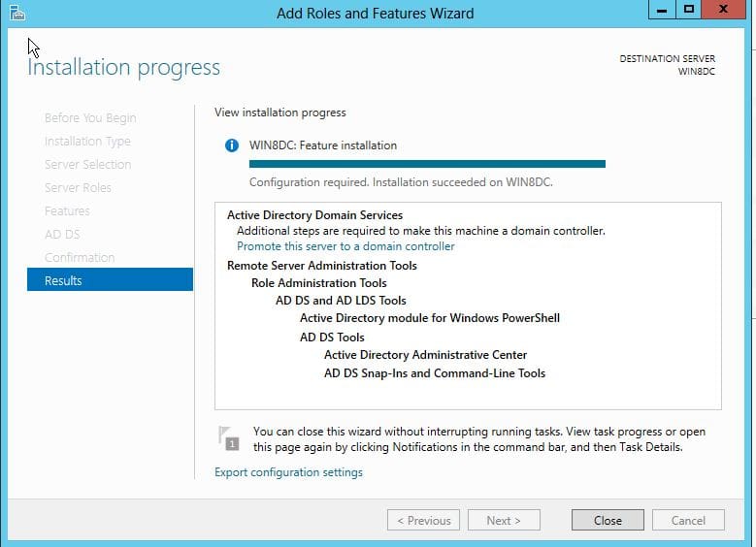Click the 'View installation progress' text
Screen dimensions: 756x547
(280, 113)
